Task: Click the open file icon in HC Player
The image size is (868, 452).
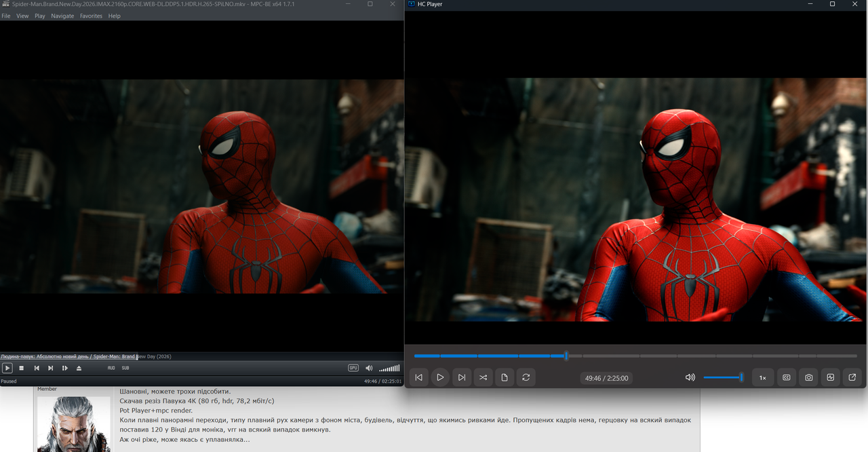Action: click(505, 377)
